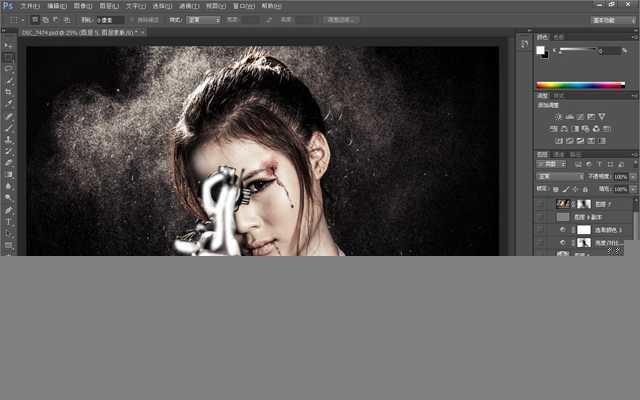Screen dimensions: 640x400
Task: Open the 样式 style dropdown in options bar
Action: [x=203, y=20]
